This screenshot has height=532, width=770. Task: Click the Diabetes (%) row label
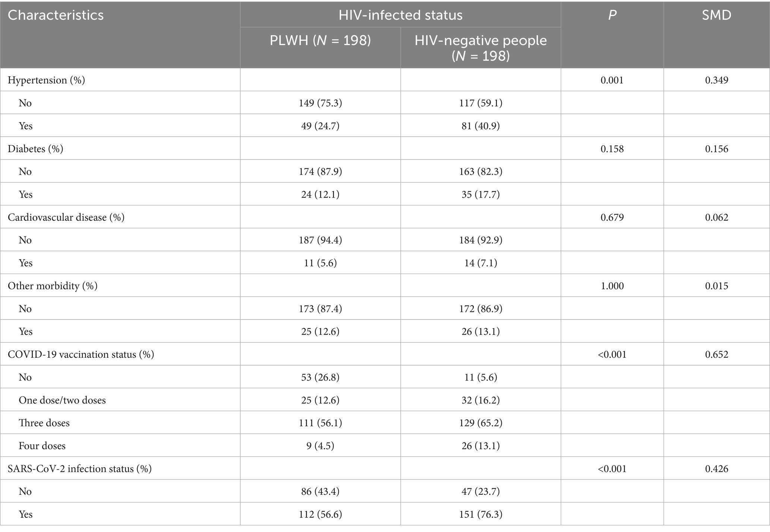tap(35, 149)
